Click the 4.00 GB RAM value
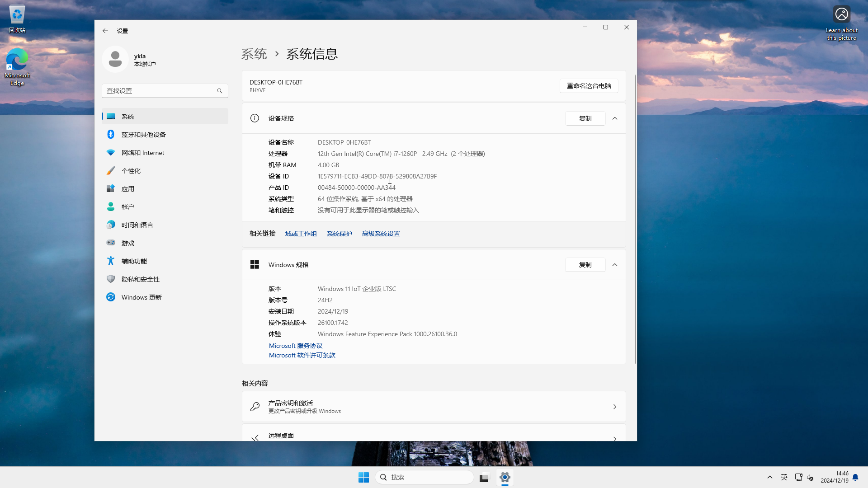This screenshot has width=868, height=488. [328, 165]
